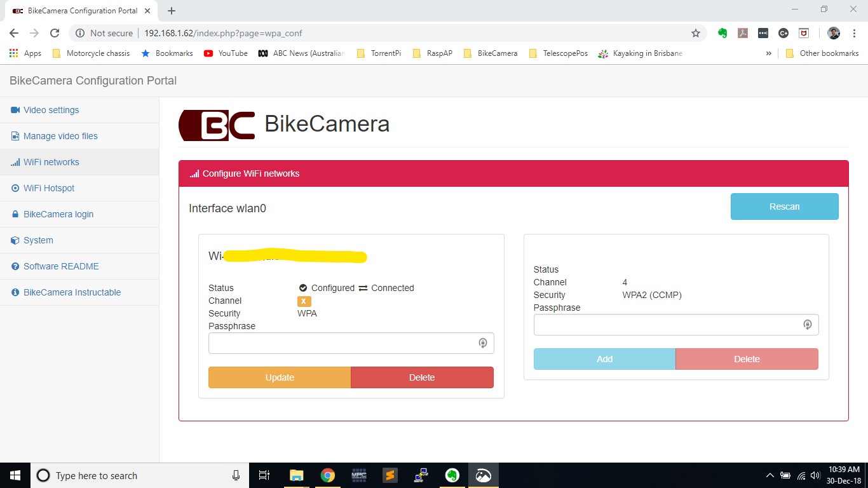Open the Bookmarks starred bookmark
This screenshot has width=868, height=488.
click(x=167, y=53)
